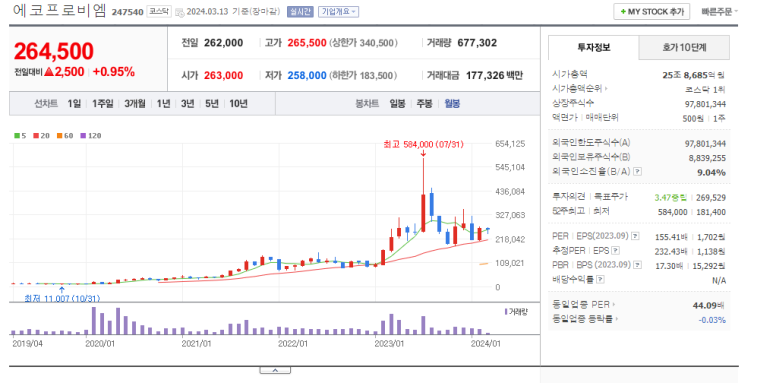This screenshot has width=773, height=383.
Task: Click the 외국인보유주식수 value 8,839,255
Action: [x=707, y=157]
